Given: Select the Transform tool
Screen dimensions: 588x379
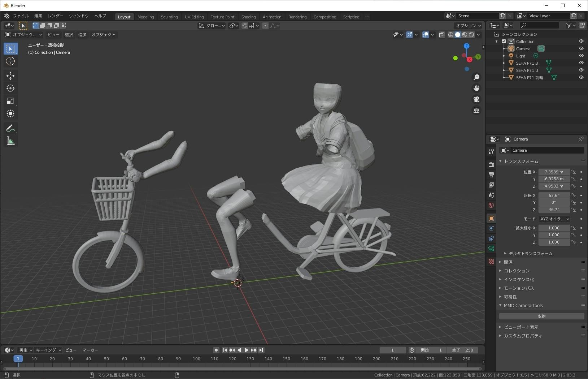Looking at the screenshot, I should tap(10, 113).
